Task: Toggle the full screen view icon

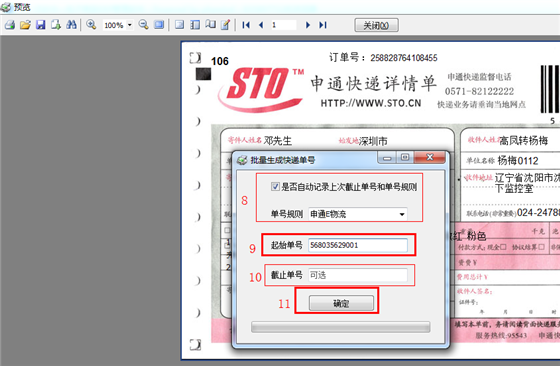Action: tap(159, 25)
